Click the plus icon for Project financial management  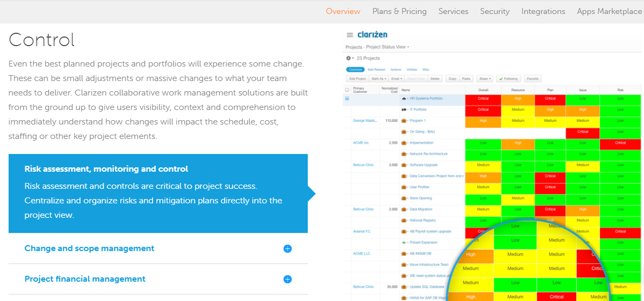click(x=287, y=279)
